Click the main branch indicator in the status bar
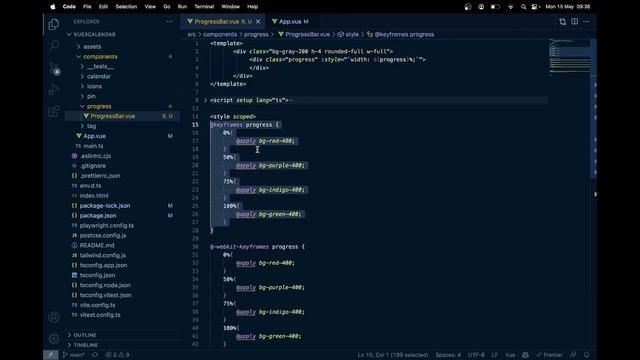The height and width of the screenshot is (360, 640). pyautogui.click(x=73, y=355)
